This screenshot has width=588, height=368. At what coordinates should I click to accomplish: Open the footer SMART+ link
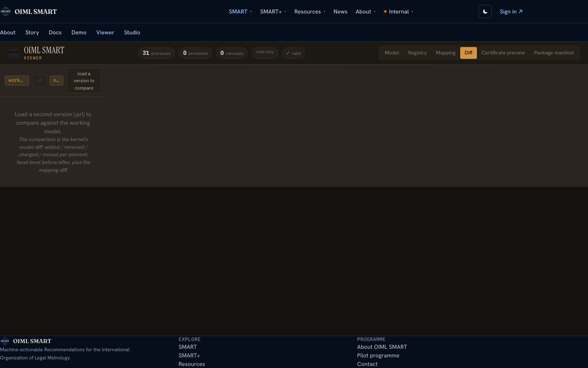coord(189,355)
